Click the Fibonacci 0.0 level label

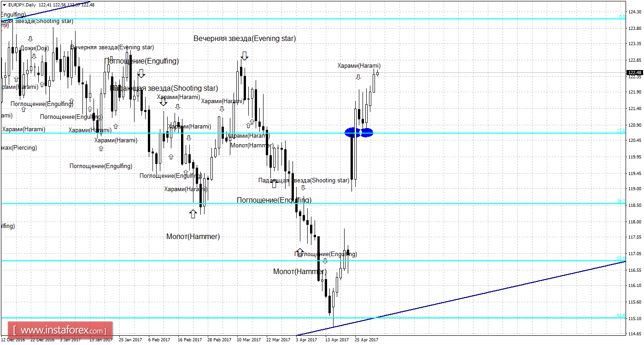[622, 17]
